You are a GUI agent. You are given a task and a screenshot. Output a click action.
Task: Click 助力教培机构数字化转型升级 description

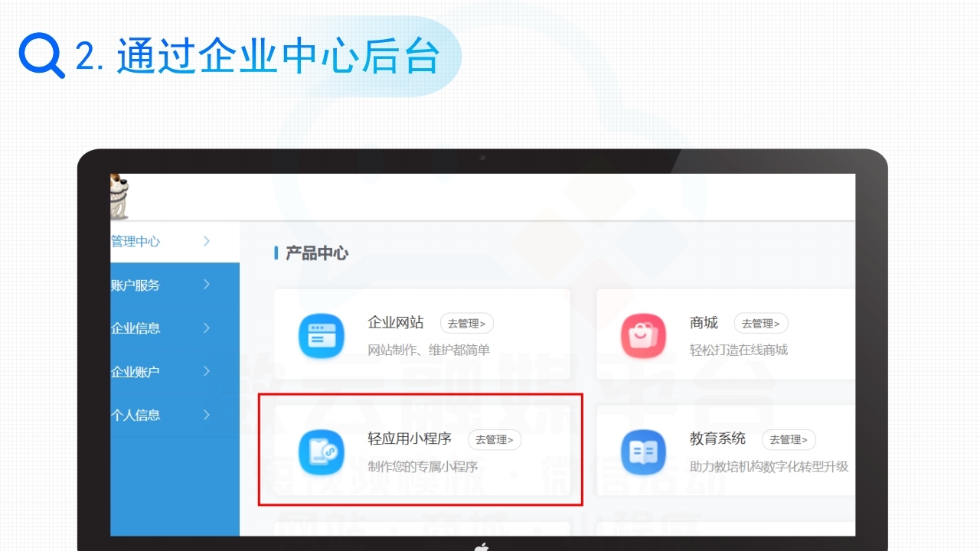coord(769,466)
